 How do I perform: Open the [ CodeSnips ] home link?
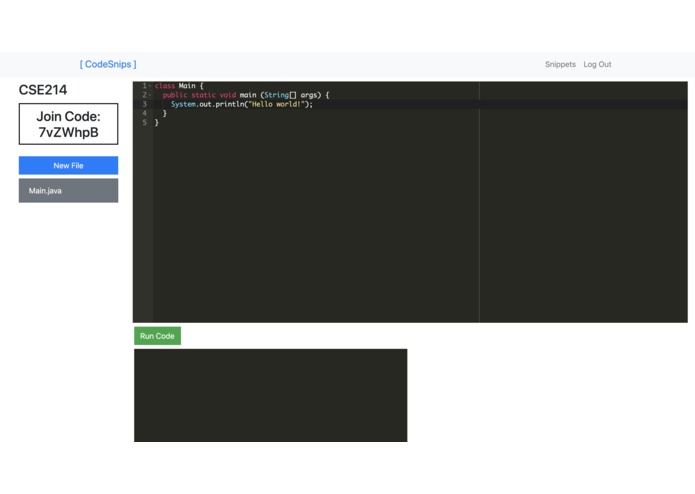108,64
